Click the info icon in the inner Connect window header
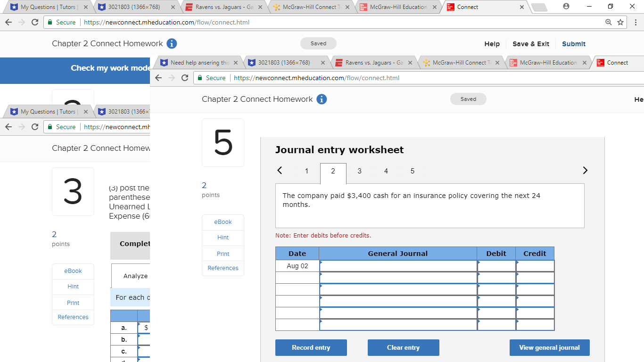644x362 pixels. click(322, 99)
